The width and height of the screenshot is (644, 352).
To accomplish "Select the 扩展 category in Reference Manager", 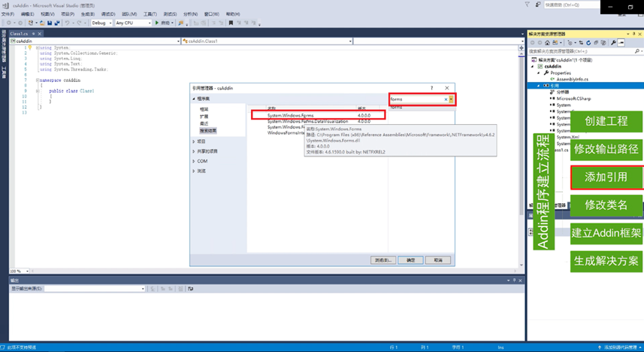I will [204, 117].
